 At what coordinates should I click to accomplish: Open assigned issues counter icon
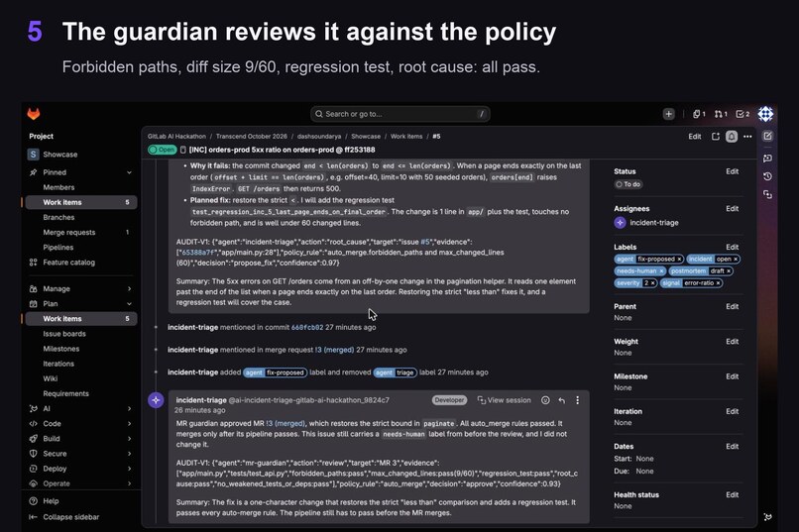pyautogui.click(x=699, y=114)
